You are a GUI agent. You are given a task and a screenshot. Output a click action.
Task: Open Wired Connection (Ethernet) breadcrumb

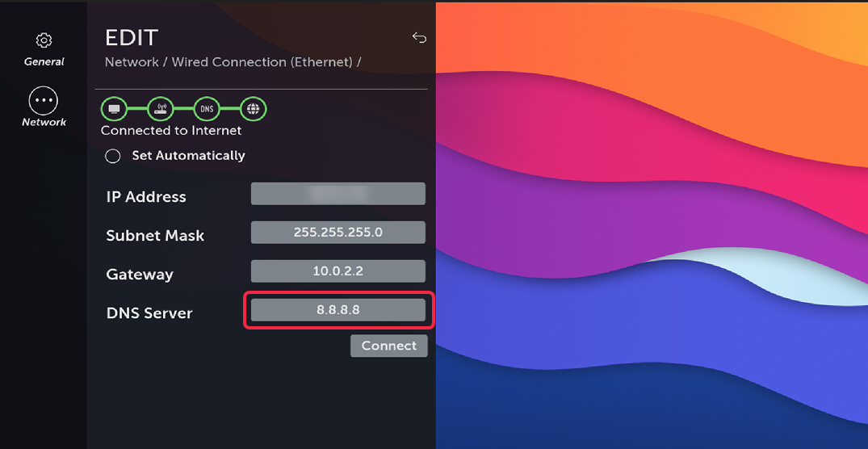click(x=262, y=62)
